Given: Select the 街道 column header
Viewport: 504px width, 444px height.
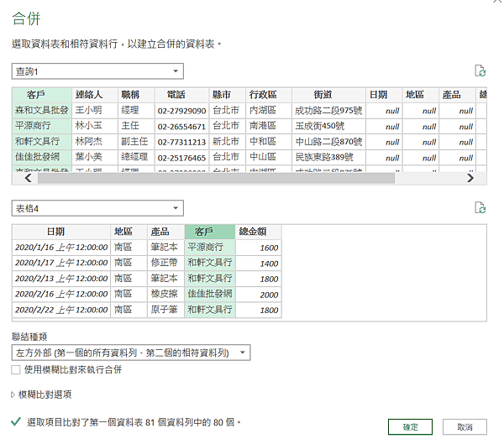Looking at the screenshot, I should coord(328,95).
